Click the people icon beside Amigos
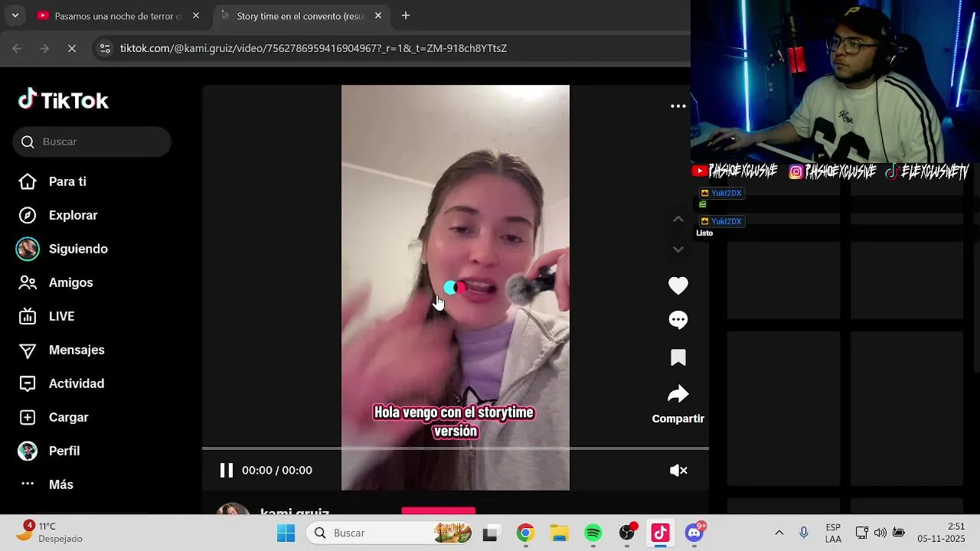Viewport: 980px width, 551px height. click(x=28, y=282)
